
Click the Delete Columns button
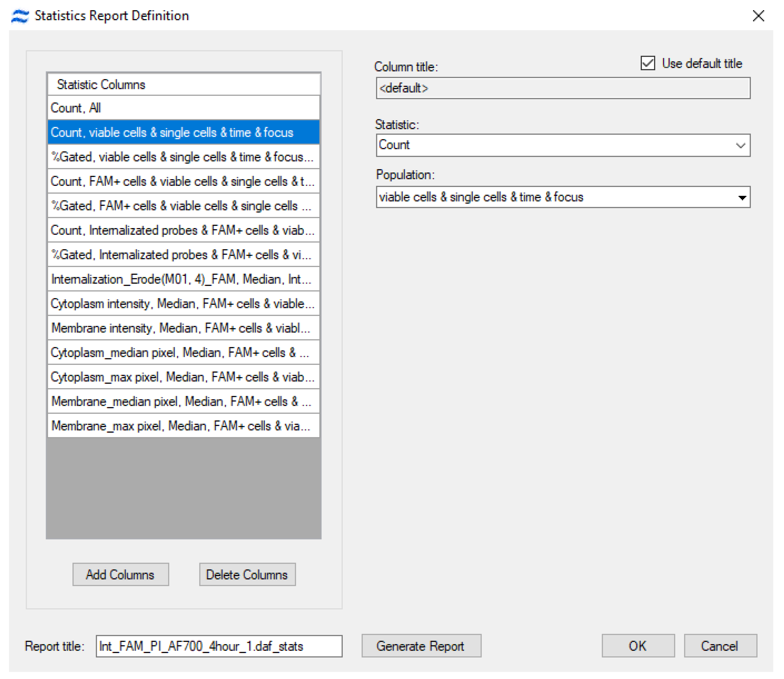click(x=247, y=574)
